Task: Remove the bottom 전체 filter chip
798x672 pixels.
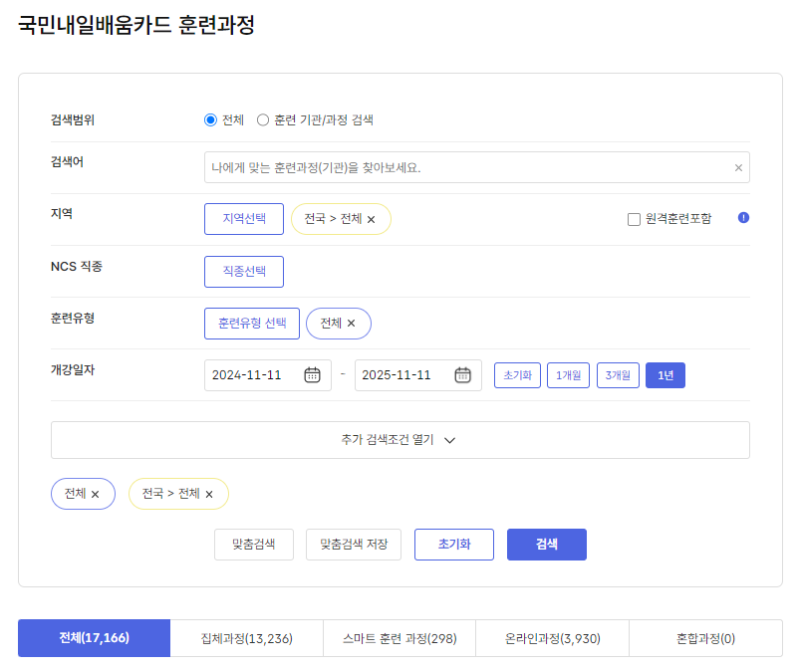Action: (97, 494)
